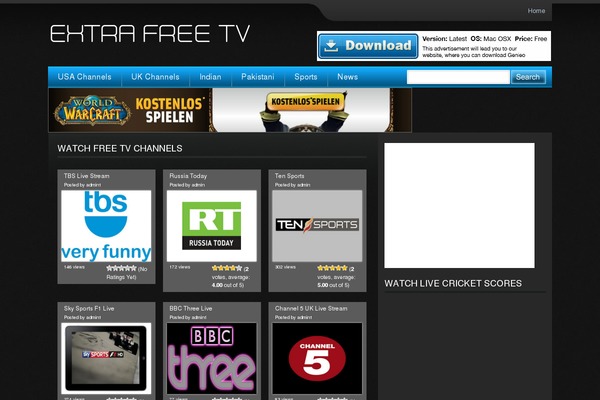Open the News menu item
Screen dimensions: 600x400
point(347,77)
